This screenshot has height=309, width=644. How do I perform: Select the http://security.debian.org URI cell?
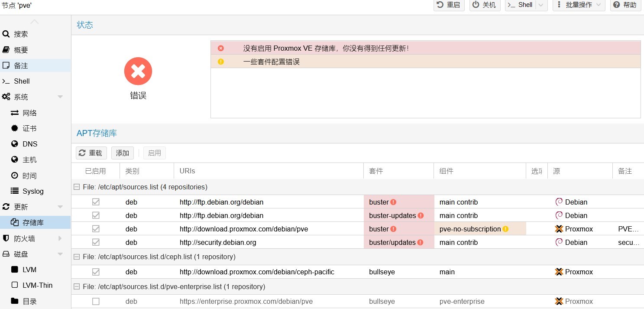[218, 242]
